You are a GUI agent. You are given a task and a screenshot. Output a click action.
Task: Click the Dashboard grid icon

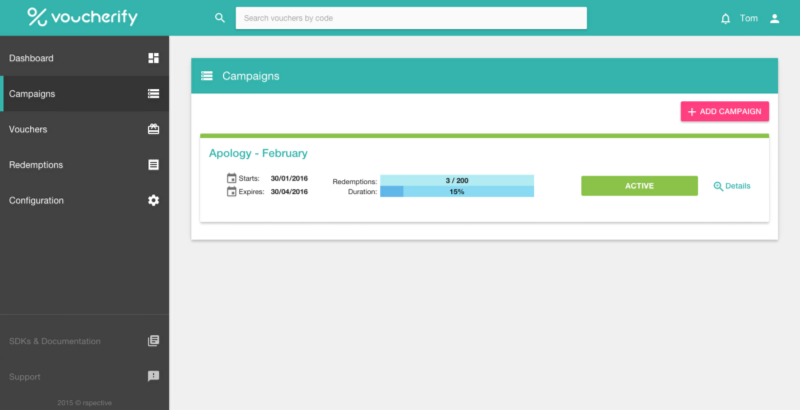click(154, 58)
